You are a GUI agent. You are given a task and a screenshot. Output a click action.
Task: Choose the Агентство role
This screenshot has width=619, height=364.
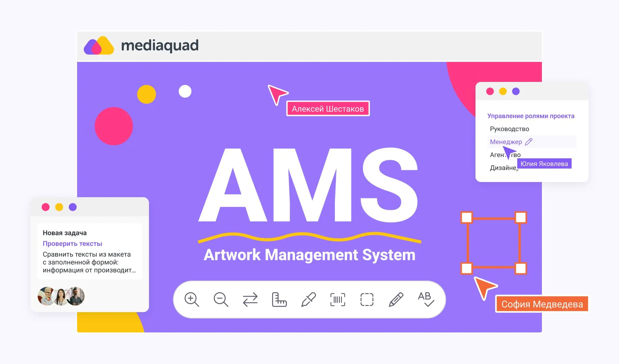click(505, 155)
